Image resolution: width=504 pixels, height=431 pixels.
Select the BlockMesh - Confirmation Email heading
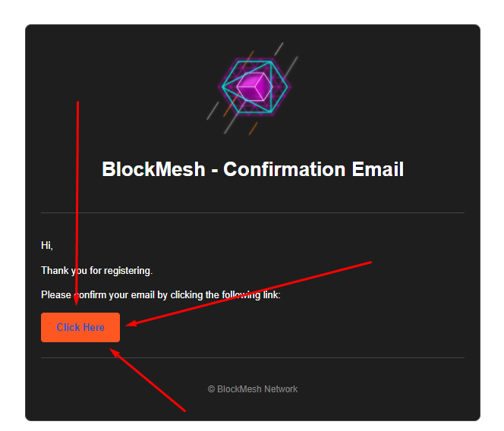pyautogui.click(x=253, y=169)
